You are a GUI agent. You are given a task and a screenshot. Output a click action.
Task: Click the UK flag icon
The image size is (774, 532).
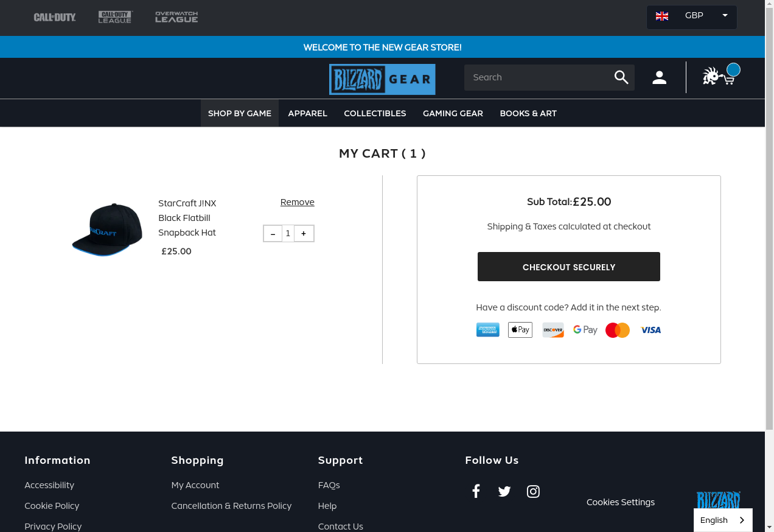pos(662,16)
